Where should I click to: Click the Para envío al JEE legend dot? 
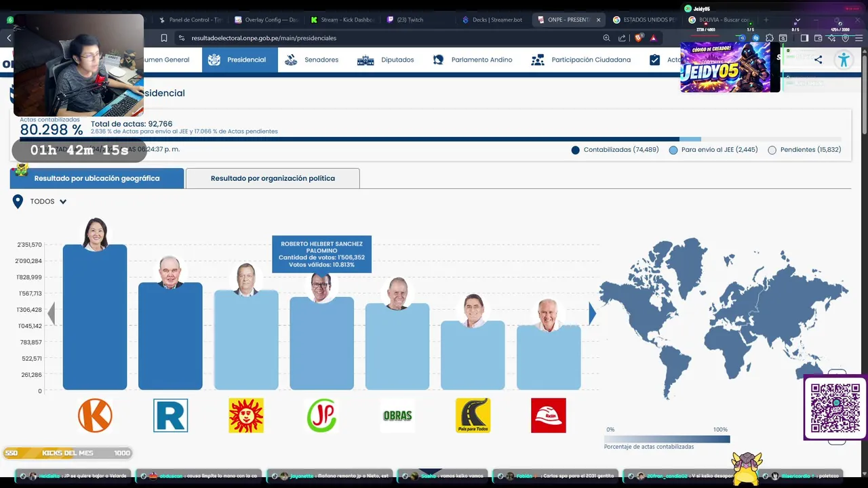673,150
